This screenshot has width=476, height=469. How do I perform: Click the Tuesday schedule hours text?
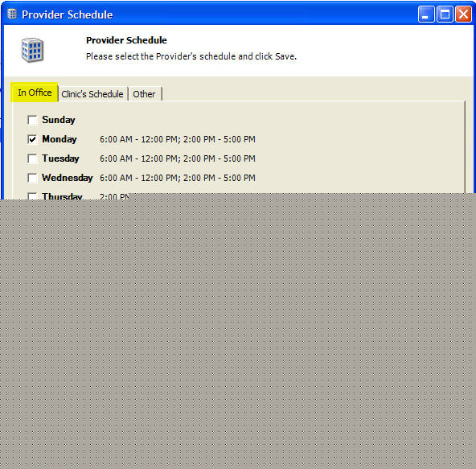(178, 158)
